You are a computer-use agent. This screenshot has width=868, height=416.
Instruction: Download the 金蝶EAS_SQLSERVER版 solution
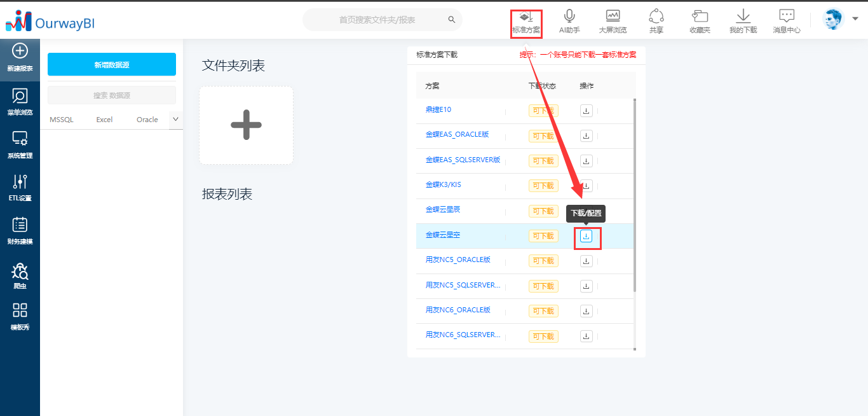586,161
